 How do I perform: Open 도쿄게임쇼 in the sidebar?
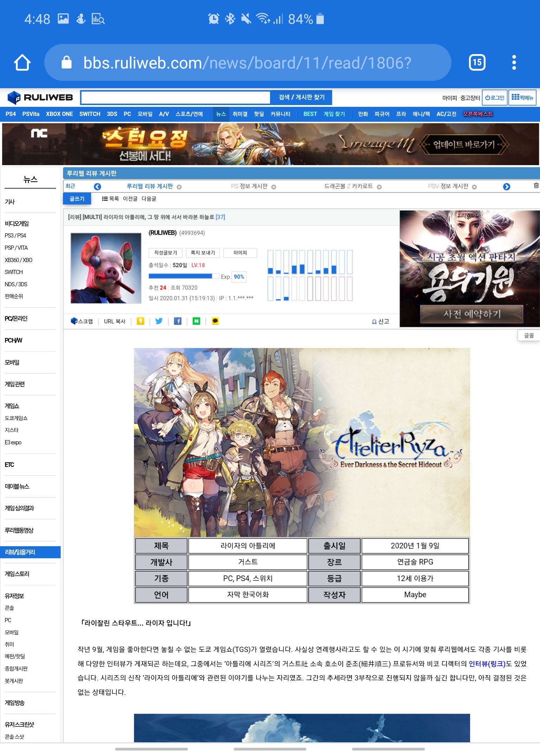[16, 418]
